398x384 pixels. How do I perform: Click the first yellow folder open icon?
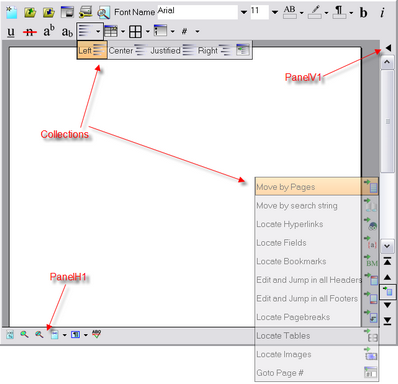pyautogui.click(x=30, y=13)
